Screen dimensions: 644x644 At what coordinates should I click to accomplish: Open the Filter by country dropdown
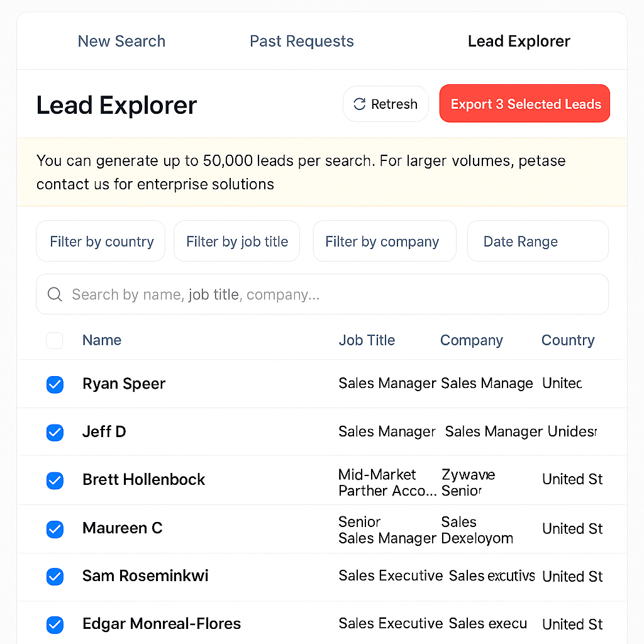click(x=100, y=241)
